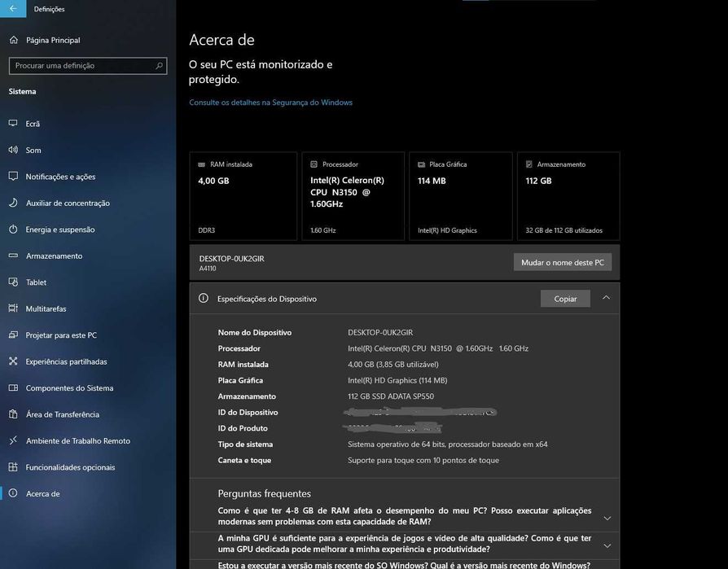728x569 pixels.
Task: Click the Perguntas frequentes heading
Action: (x=264, y=493)
